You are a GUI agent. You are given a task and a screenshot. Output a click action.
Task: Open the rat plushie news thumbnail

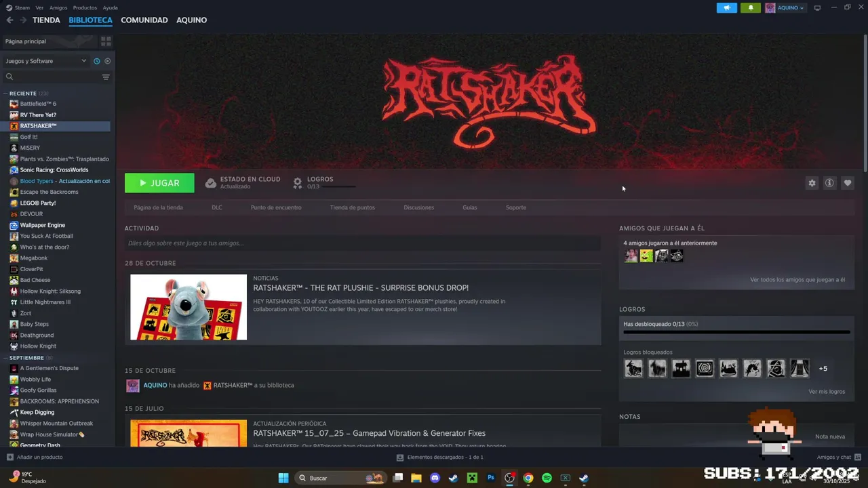[189, 307]
